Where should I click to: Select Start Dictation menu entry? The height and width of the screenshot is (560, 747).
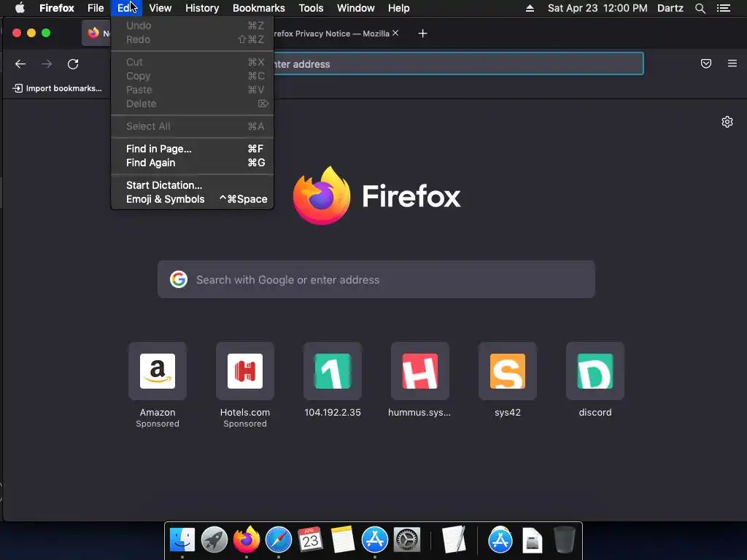click(193, 185)
